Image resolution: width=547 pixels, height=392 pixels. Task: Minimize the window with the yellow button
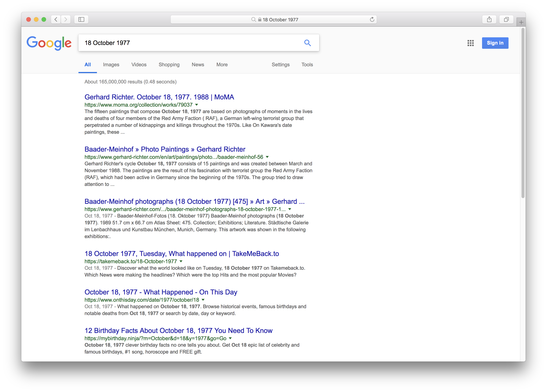(x=36, y=19)
